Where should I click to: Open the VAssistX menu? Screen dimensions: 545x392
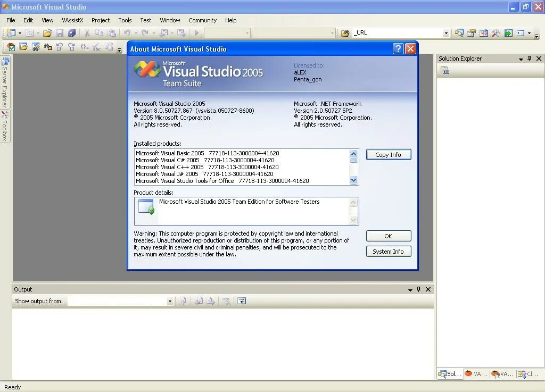pos(72,20)
